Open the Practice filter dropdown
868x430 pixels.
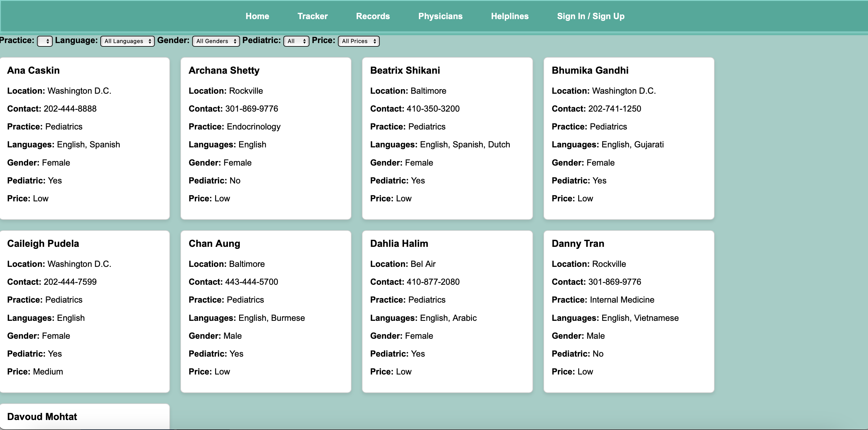45,41
